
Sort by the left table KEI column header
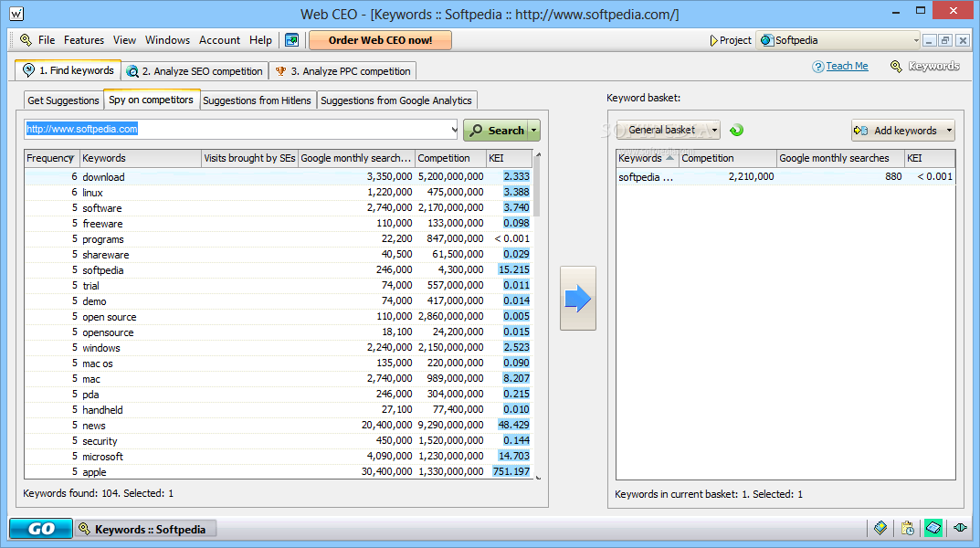(509, 158)
